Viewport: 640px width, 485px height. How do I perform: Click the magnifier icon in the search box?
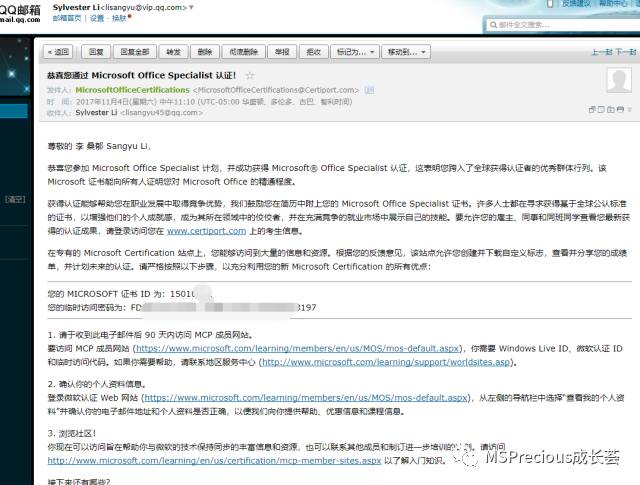pos(493,25)
